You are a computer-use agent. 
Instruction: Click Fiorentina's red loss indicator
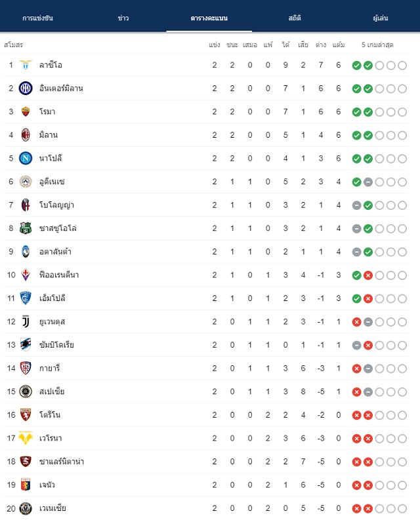coord(368,275)
